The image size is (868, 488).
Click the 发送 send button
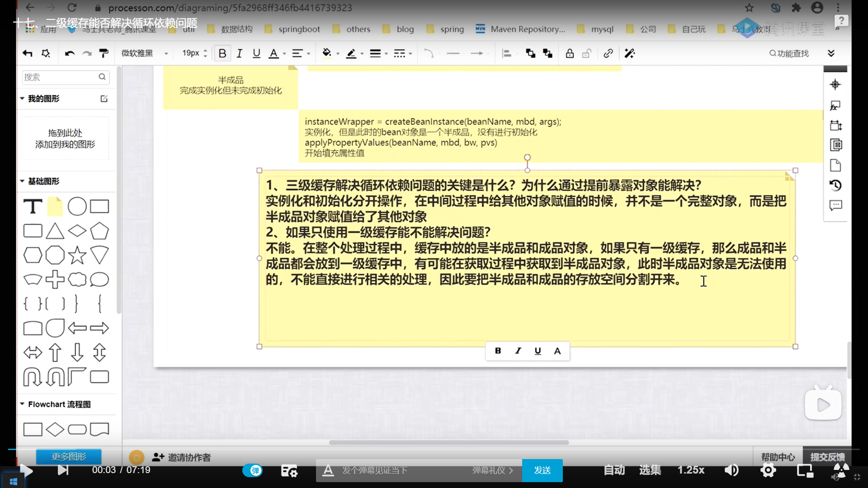click(x=542, y=470)
